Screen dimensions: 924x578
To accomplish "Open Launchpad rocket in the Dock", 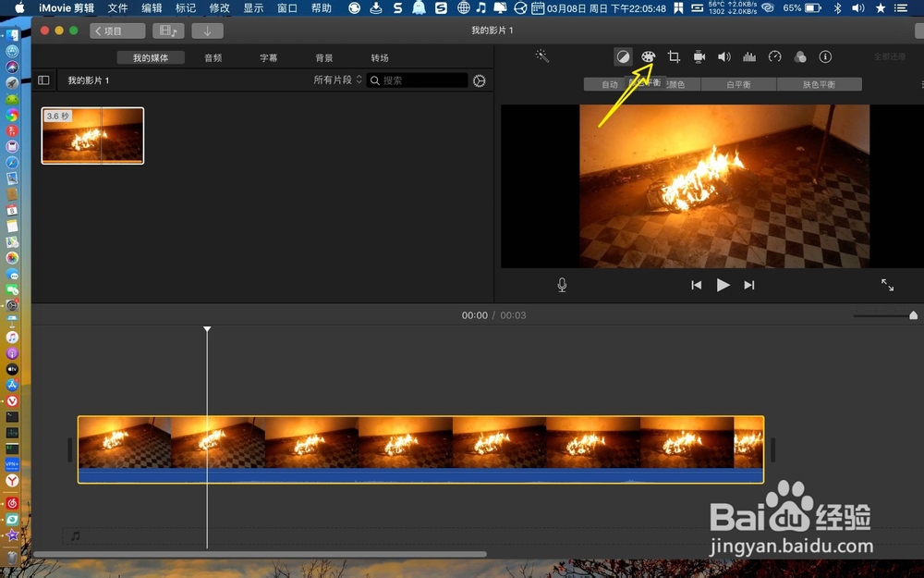I will [x=12, y=83].
